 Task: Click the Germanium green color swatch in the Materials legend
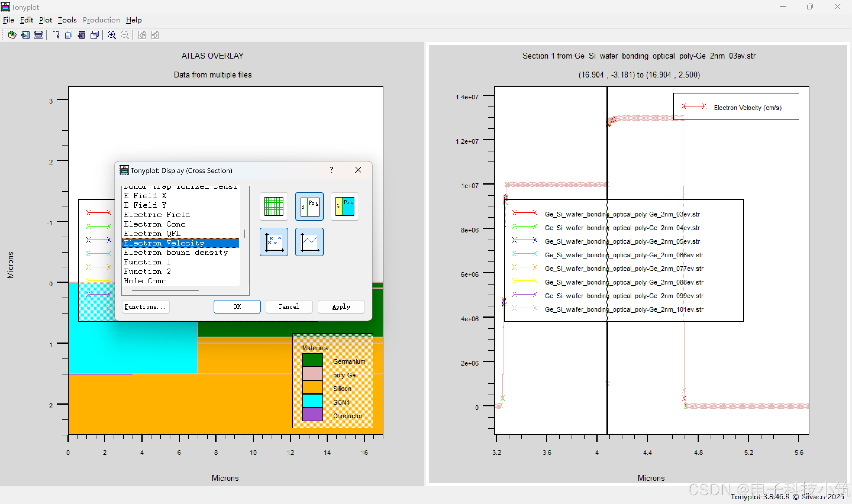312,360
